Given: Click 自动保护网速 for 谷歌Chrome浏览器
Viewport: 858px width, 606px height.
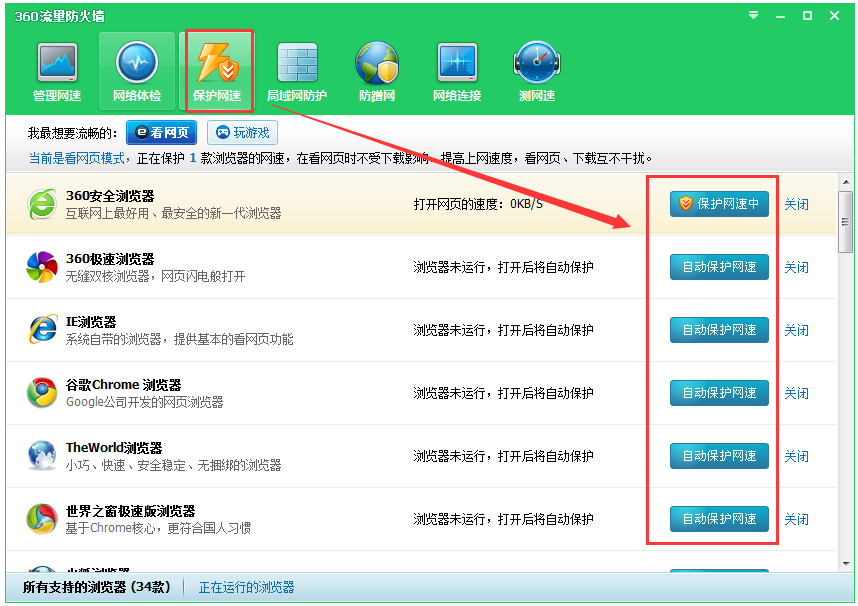Looking at the screenshot, I should click(x=719, y=393).
